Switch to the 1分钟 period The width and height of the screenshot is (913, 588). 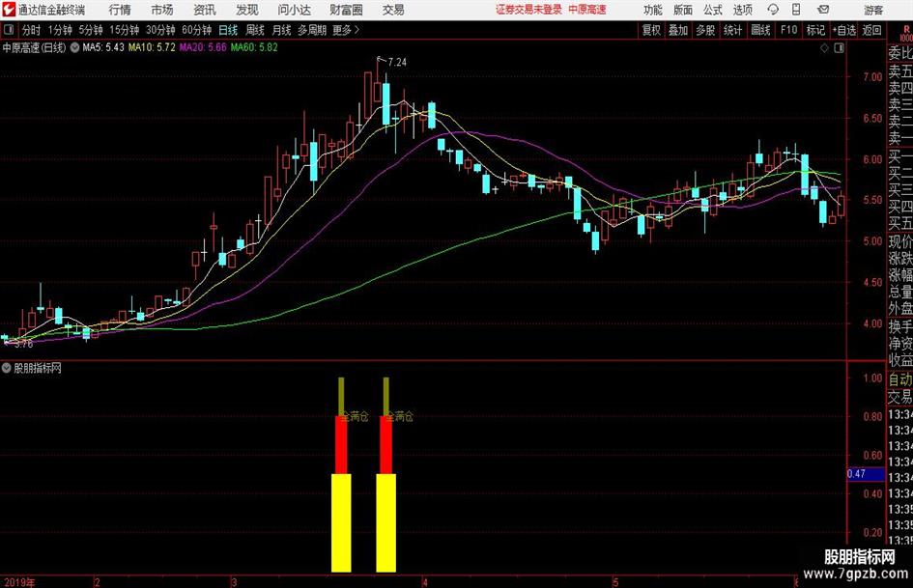(60, 30)
